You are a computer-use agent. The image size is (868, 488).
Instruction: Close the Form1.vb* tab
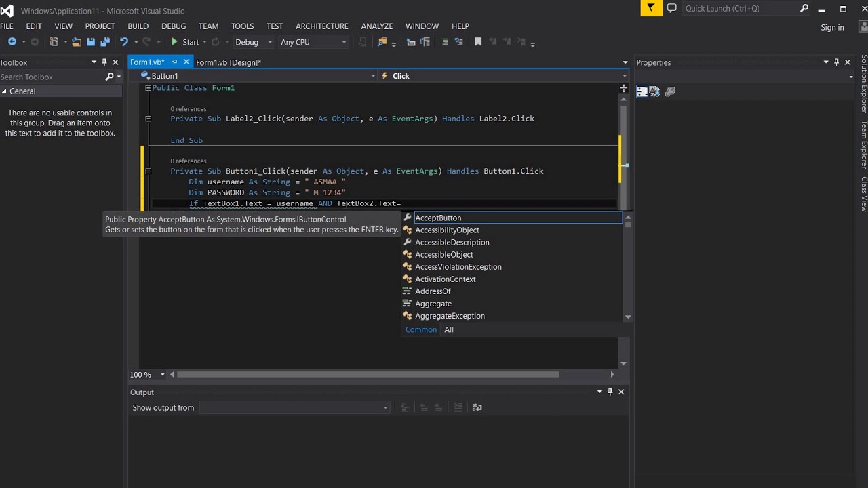186,62
